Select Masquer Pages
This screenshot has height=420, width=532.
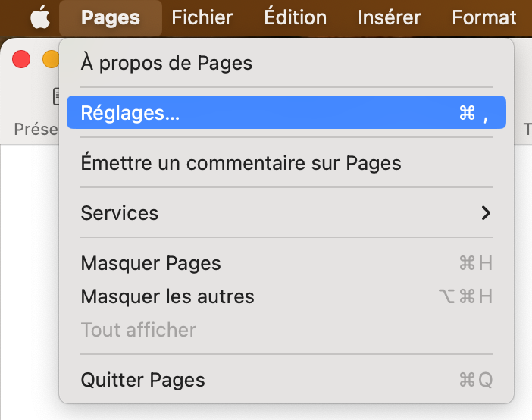tap(151, 263)
